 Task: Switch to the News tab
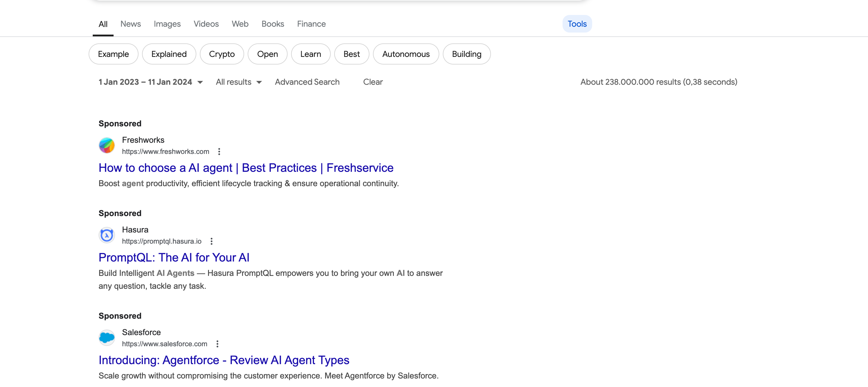coord(130,24)
